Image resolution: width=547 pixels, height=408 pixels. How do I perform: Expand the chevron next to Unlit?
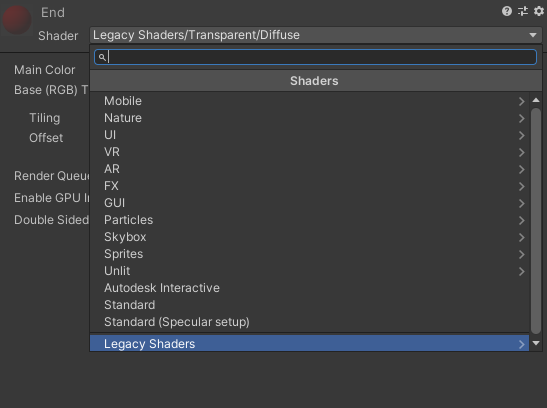tap(522, 271)
